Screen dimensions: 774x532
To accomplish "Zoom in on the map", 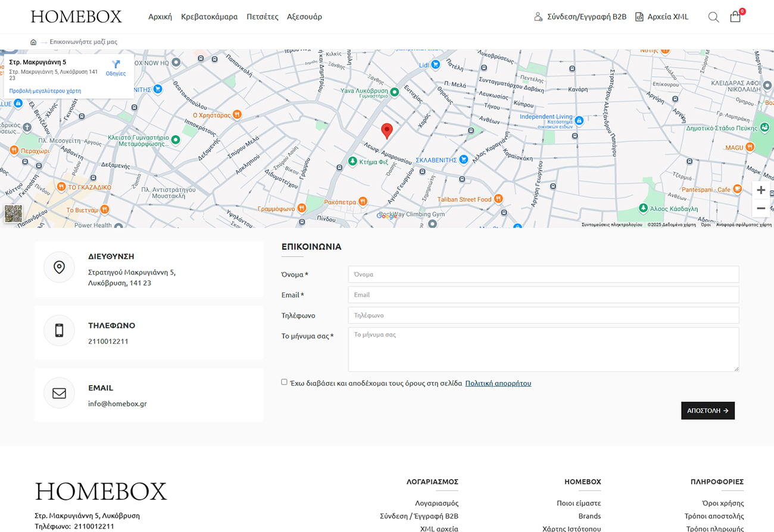I will (761, 190).
